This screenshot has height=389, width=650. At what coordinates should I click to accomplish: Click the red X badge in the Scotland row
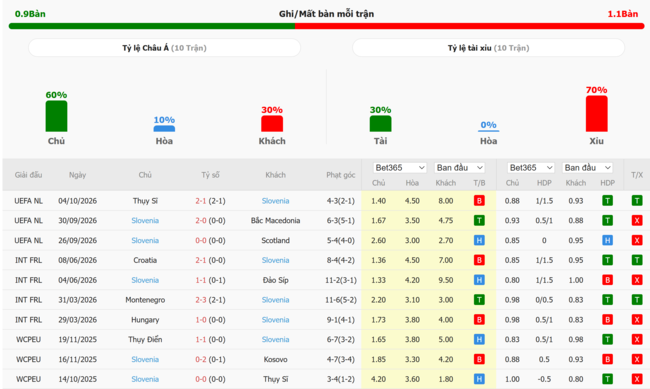point(637,240)
